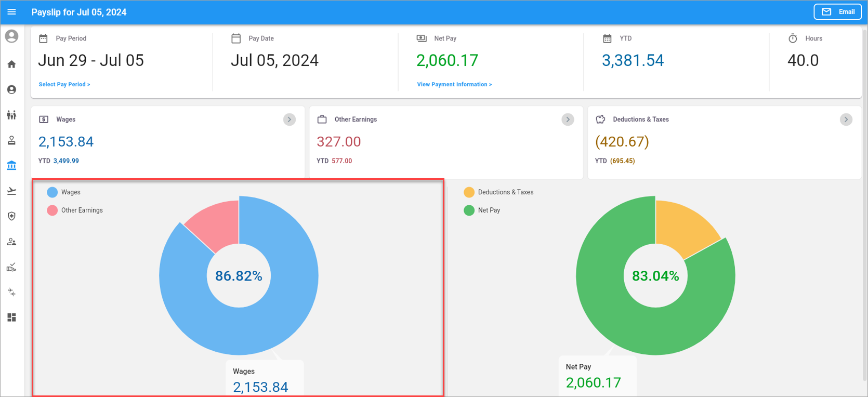Click the Net Pay money icon

coord(422,38)
